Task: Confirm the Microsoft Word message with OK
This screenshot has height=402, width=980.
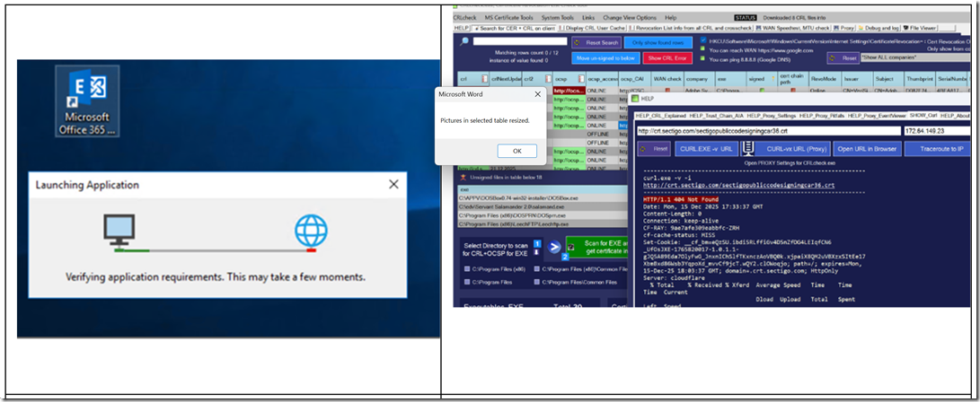Action: [x=516, y=151]
